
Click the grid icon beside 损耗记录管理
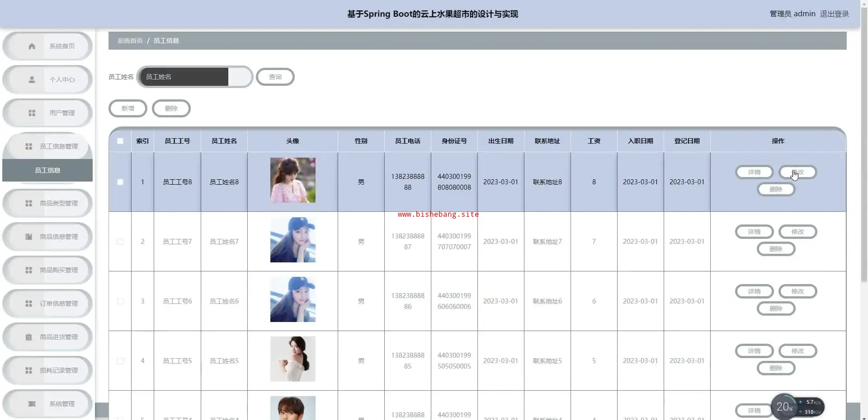(28, 370)
